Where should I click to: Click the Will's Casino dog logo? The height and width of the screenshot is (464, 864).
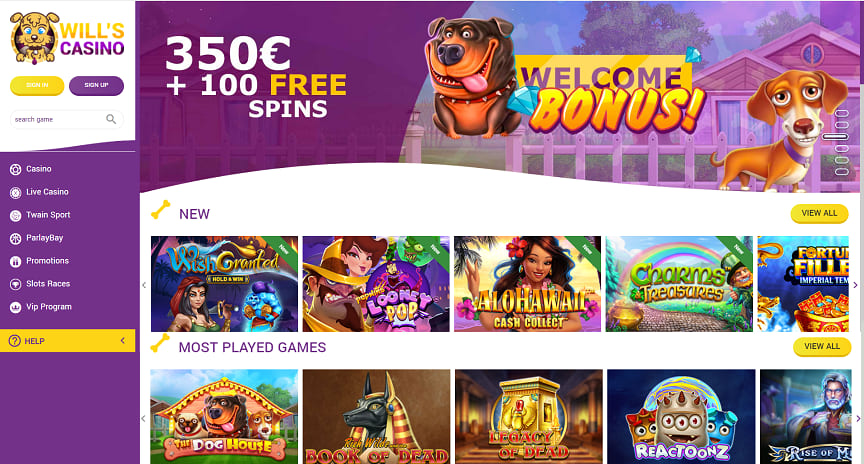tap(35, 38)
